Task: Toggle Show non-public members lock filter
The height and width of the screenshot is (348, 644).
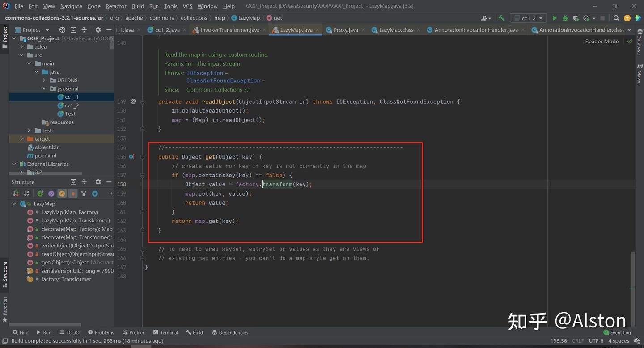Action: pyautogui.click(x=73, y=193)
